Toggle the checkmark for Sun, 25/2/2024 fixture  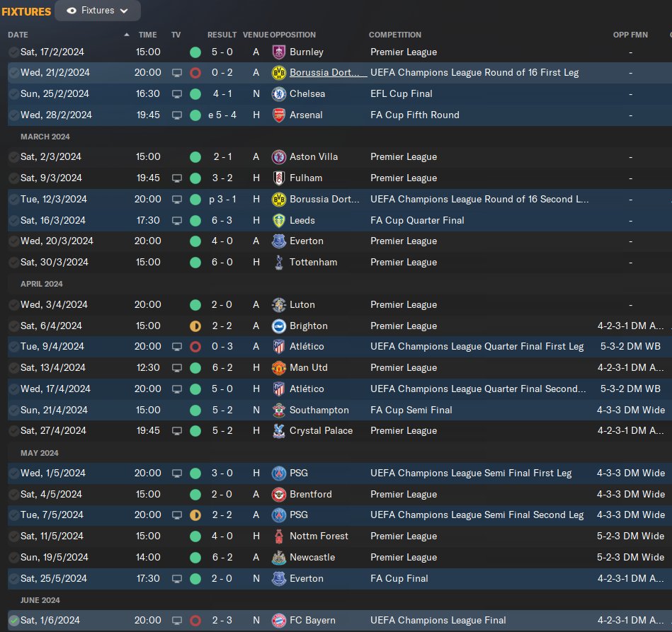13,94
